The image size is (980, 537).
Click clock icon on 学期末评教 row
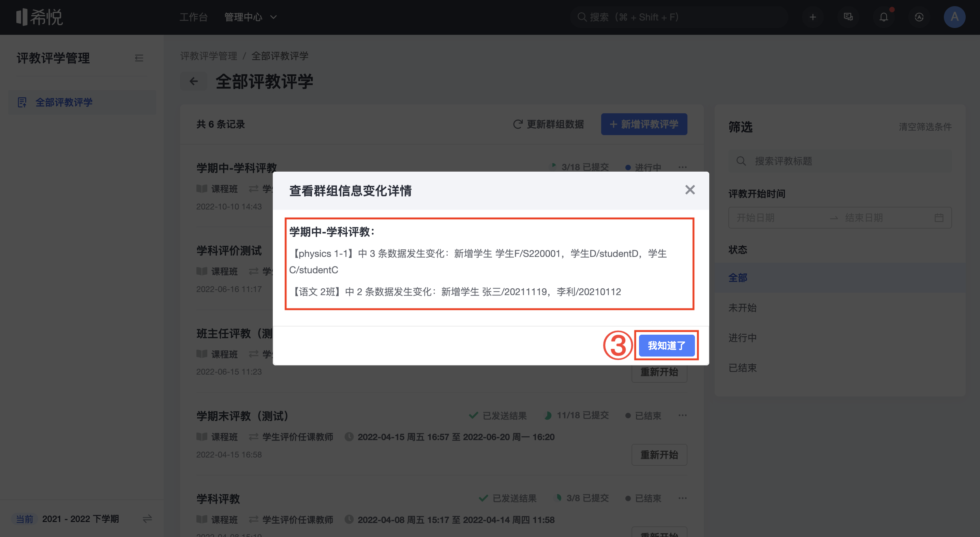pyautogui.click(x=349, y=437)
